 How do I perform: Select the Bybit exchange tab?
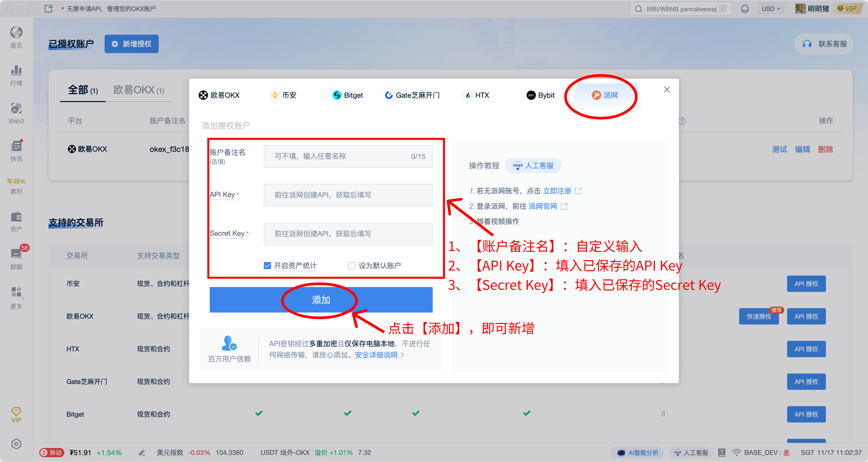coord(540,95)
